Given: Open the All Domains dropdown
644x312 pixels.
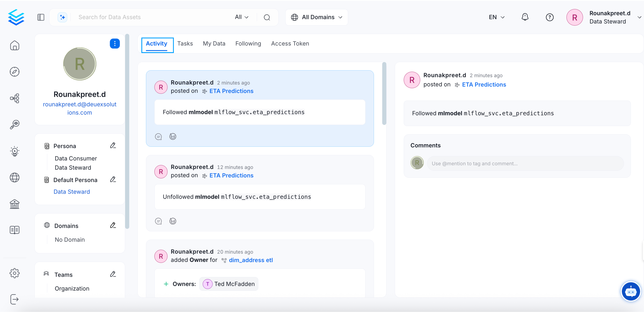Looking at the screenshot, I should [316, 17].
